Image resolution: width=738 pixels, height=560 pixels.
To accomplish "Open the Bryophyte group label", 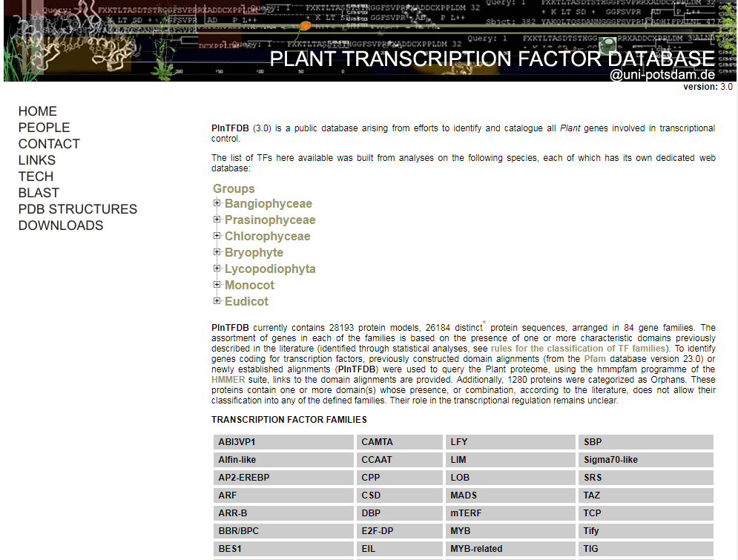I will 254,253.
